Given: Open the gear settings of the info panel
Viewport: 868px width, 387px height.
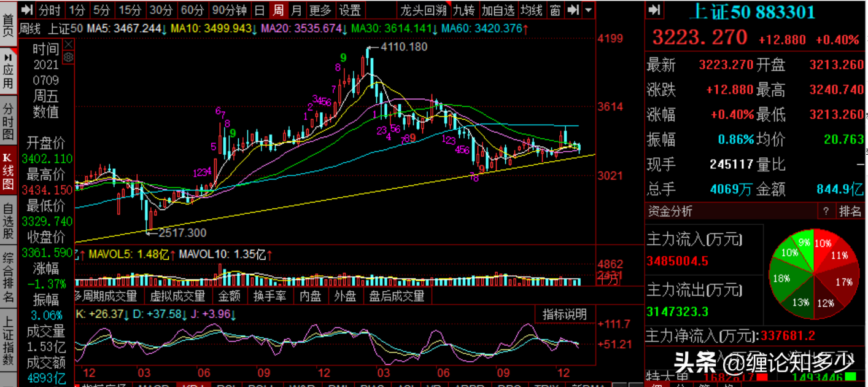Looking at the screenshot, I should [68, 57].
